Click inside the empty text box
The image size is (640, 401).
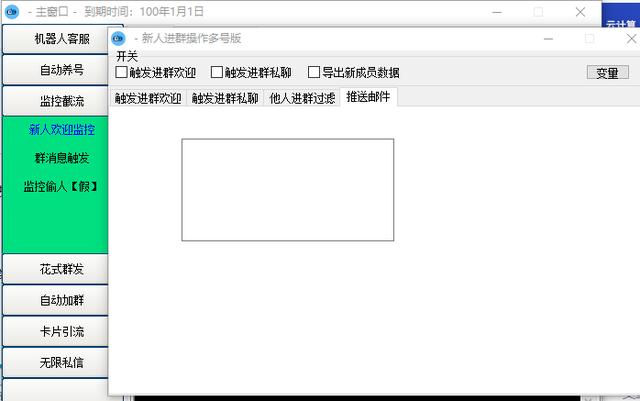pos(287,190)
